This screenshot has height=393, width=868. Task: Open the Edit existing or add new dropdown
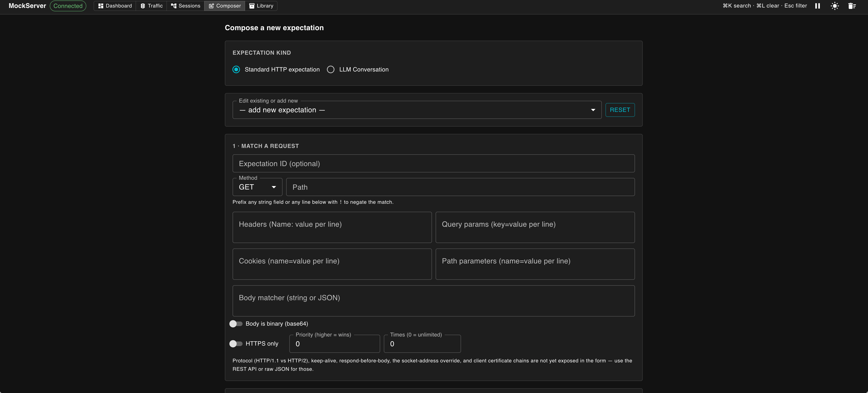tap(417, 110)
